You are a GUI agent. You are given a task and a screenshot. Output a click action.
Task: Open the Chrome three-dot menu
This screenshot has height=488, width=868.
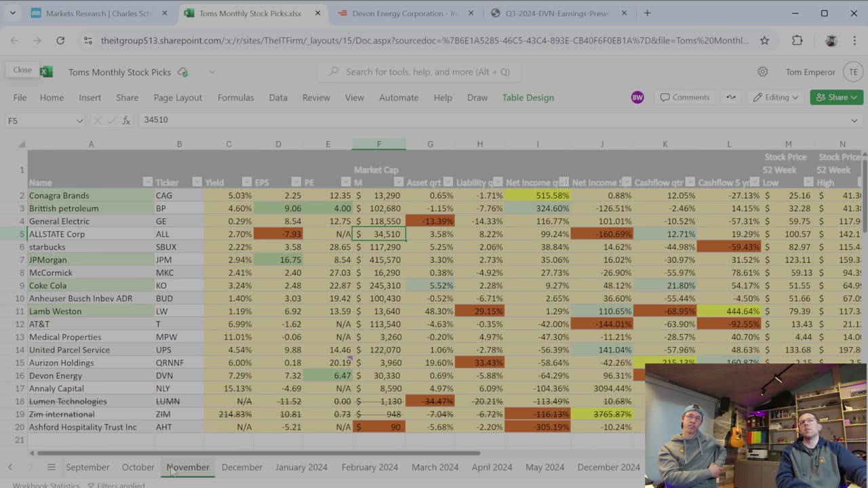click(x=854, y=41)
